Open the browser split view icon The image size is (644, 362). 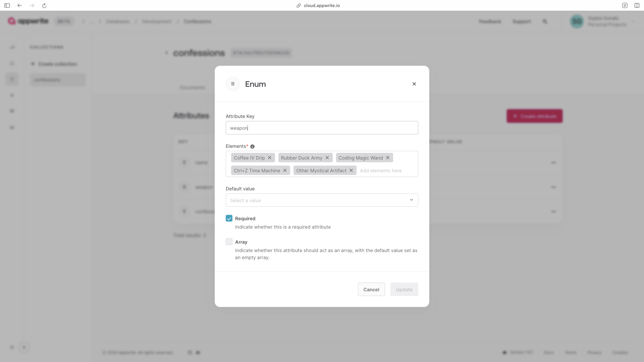(x=637, y=5)
